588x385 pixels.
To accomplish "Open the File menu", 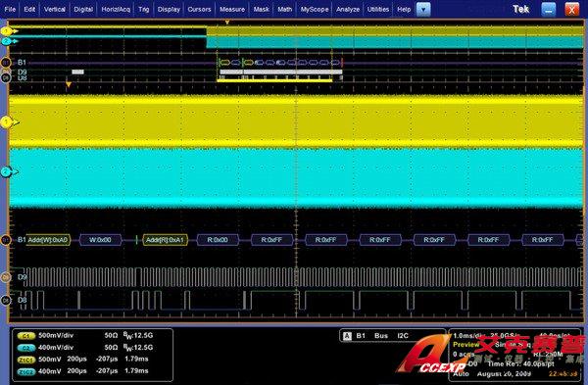I will 10,10.
